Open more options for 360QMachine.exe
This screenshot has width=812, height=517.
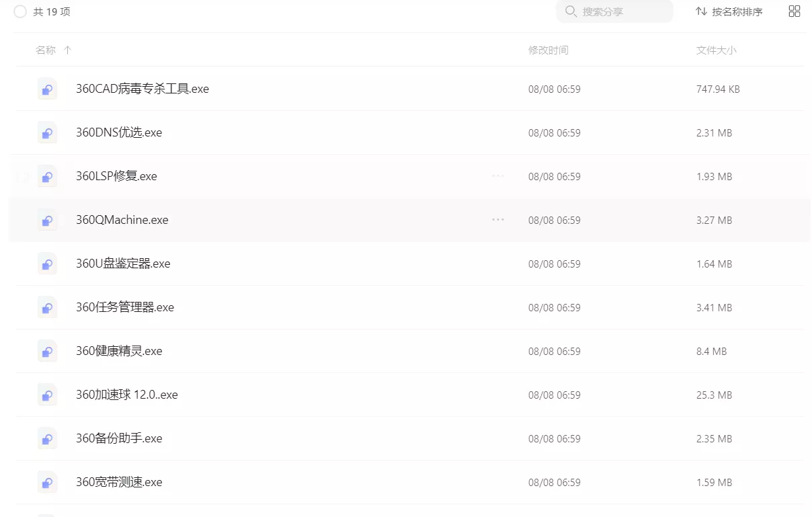(498, 220)
